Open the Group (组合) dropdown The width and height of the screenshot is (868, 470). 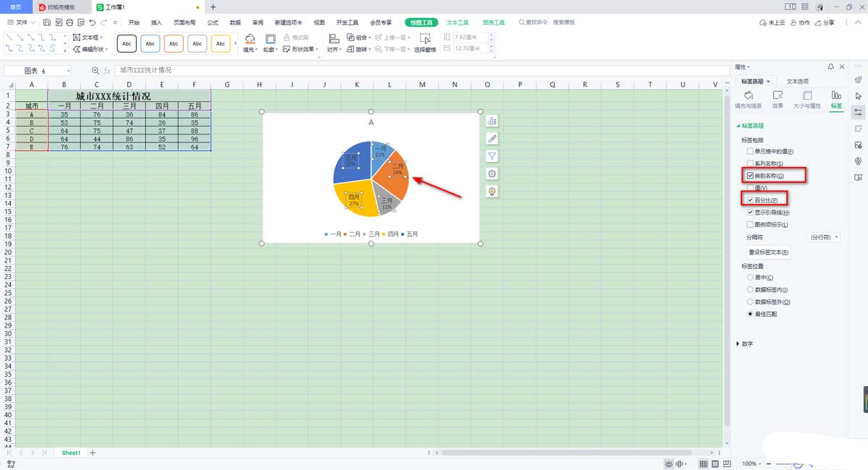pos(357,37)
